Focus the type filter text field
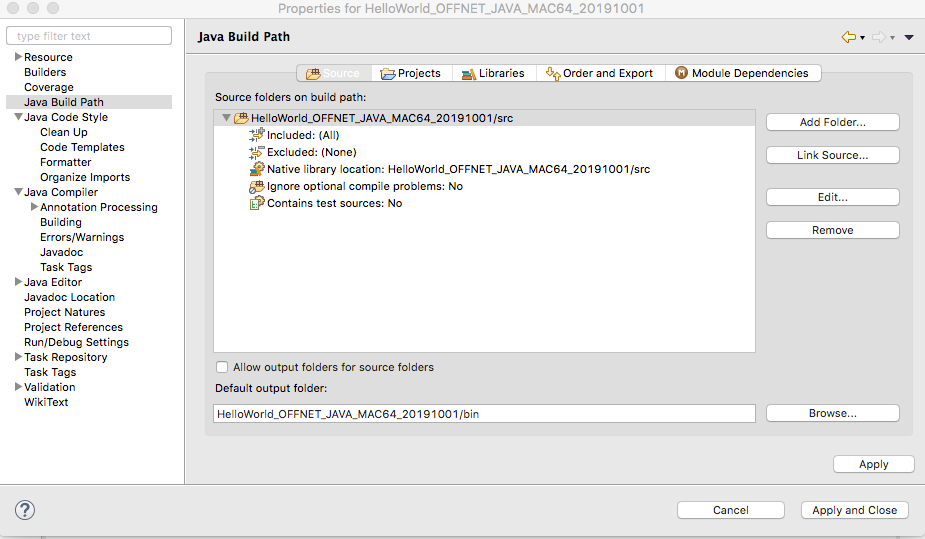This screenshot has height=539, width=925. point(89,36)
